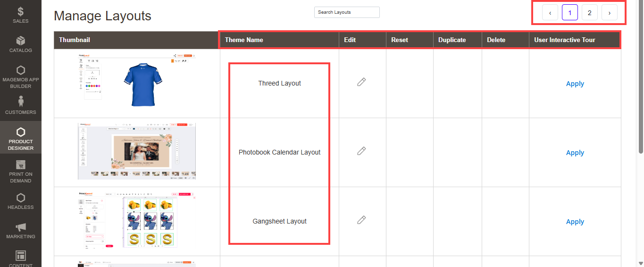The image size is (644, 267).
Task: Click the Search Layouts input field
Action: coord(347,12)
